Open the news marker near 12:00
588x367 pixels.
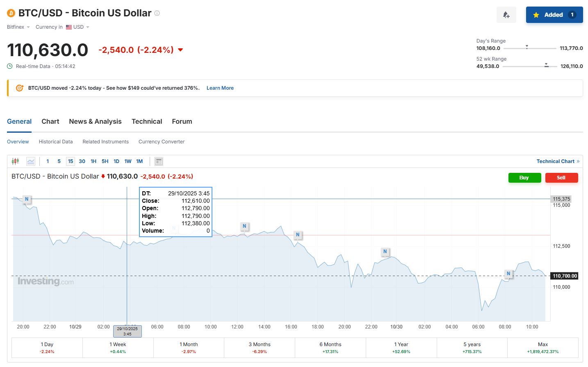[244, 226]
